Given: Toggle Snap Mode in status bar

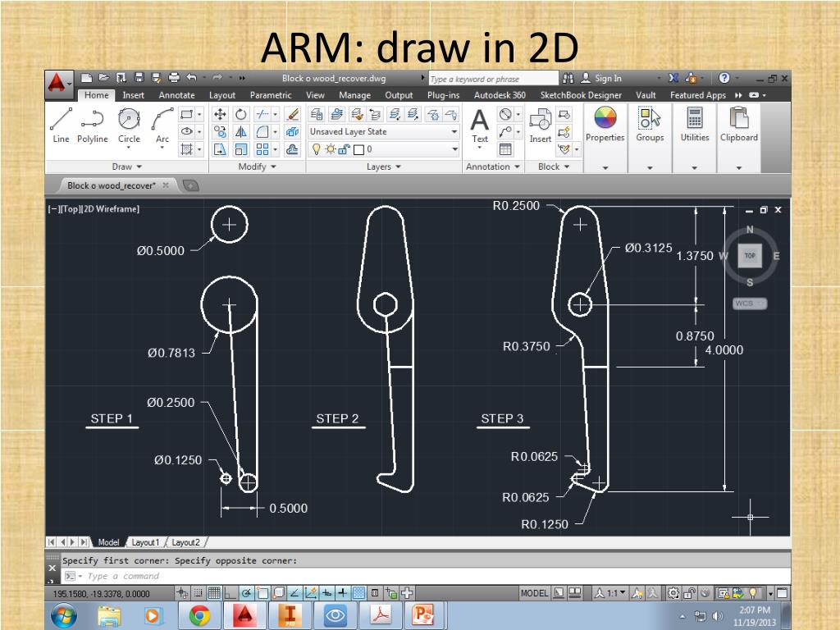Looking at the screenshot, I should [x=199, y=593].
